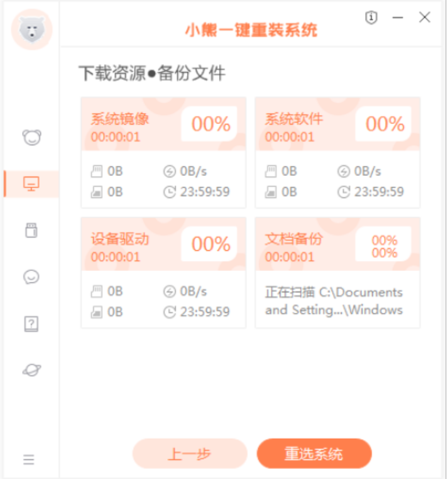Click the scanning path text in 文档备份
448x479 pixels.
click(x=334, y=301)
